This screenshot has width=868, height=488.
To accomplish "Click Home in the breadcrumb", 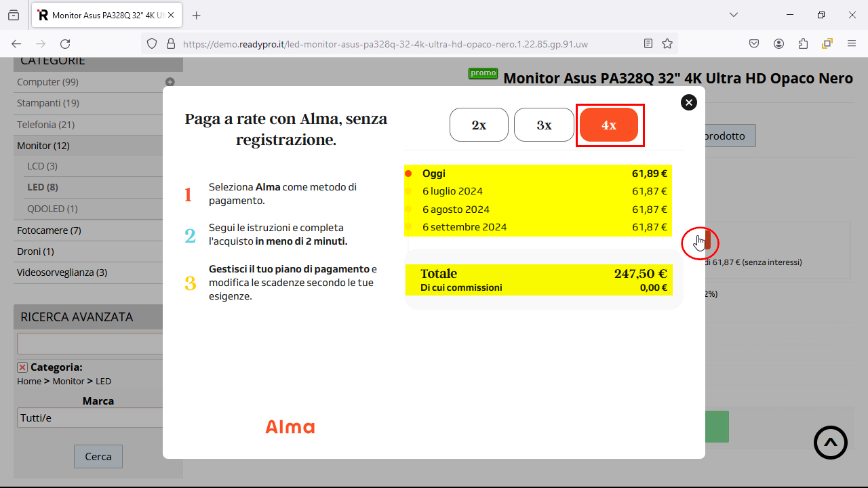I will point(29,382).
